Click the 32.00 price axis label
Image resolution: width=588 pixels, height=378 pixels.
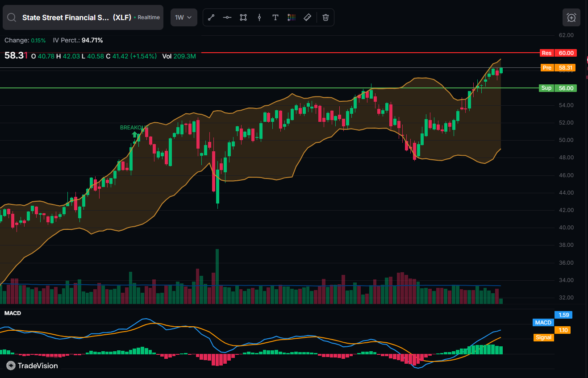point(566,298)
